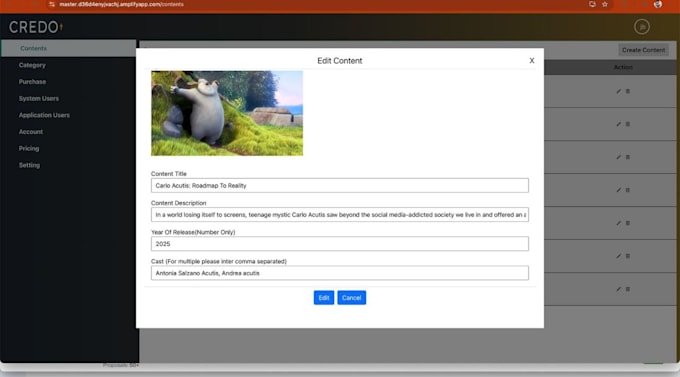The image size is (680, 377).
Task: Click the pencil edit icon in seventh row
Action: pyautogui.click(x=619, y=289)
